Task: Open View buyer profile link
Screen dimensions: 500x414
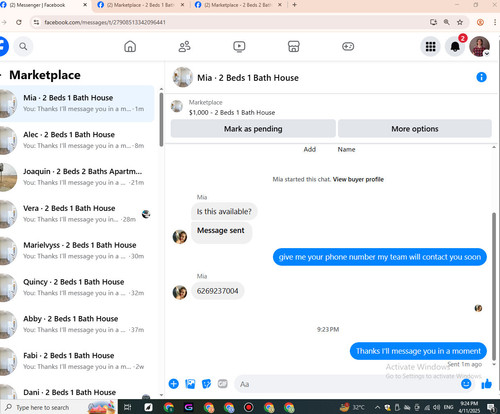Action: [x=358, y=179]
